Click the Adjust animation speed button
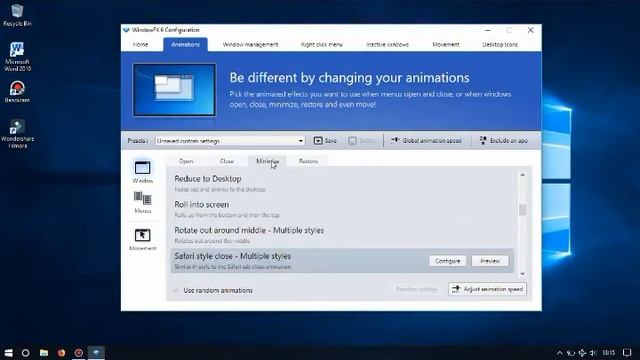Screen dimensions: 640x360 pos(487,289)
